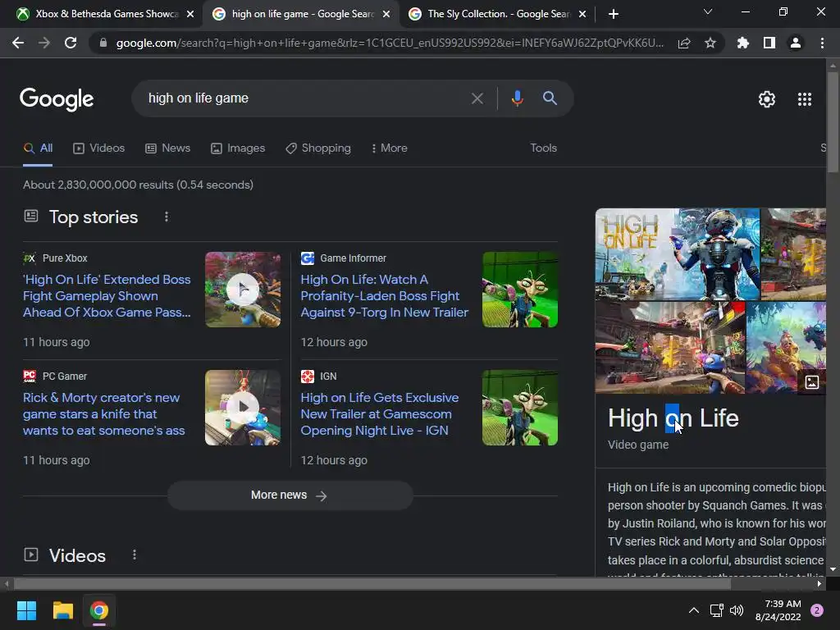Open Google quick settings gear

click(x=767, y=99)
